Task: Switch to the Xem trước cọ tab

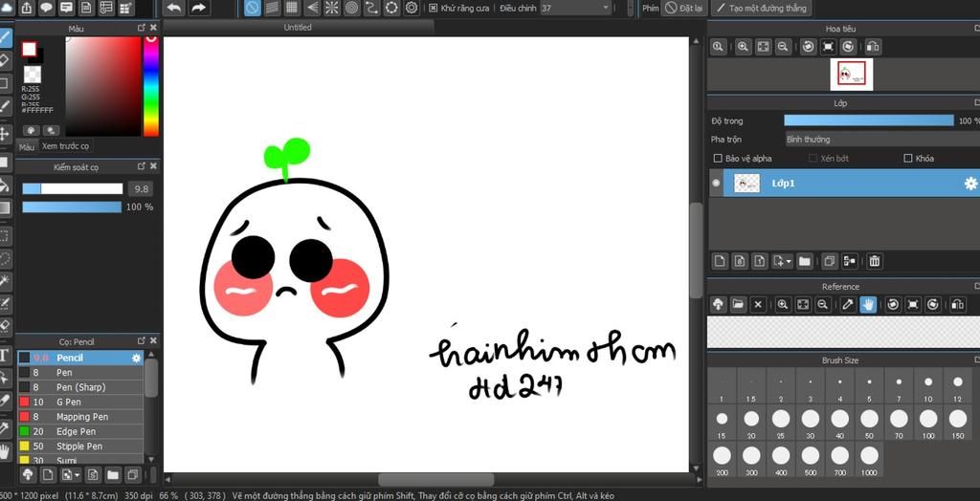Action: point(66,146)
